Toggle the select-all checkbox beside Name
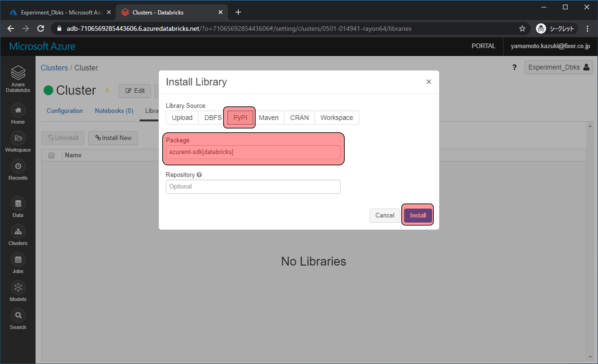The height and width of the screenshot is (364, 598). click(x=51, y=155)
